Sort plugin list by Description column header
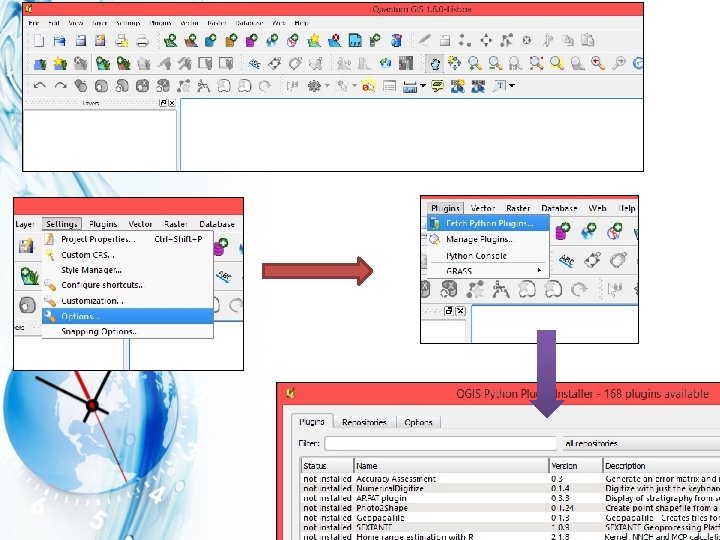The image size is (720, 540). tap(662, 466)
